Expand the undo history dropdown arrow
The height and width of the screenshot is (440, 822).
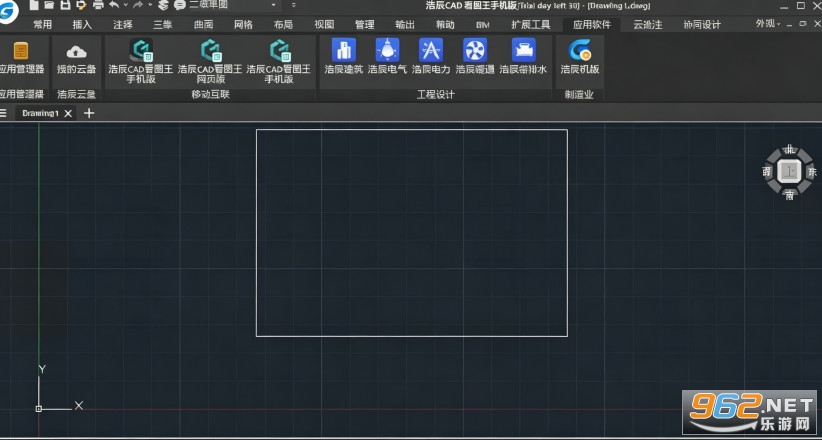(126, 5)
